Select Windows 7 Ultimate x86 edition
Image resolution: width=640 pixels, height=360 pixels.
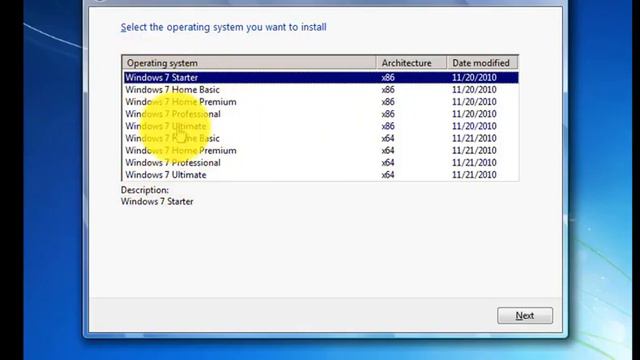(x=321, y=126)
